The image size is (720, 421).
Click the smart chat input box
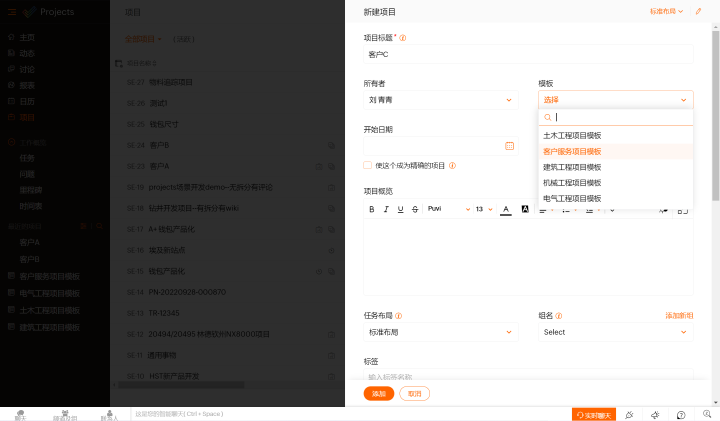[349, 414]
